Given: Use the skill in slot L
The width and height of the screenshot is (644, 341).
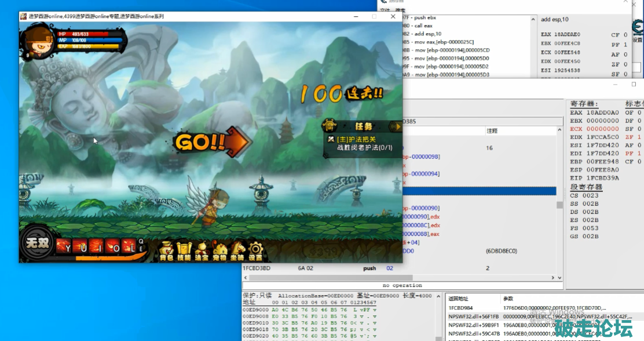Looking at the screenshot, I should (x=131, y=246).
